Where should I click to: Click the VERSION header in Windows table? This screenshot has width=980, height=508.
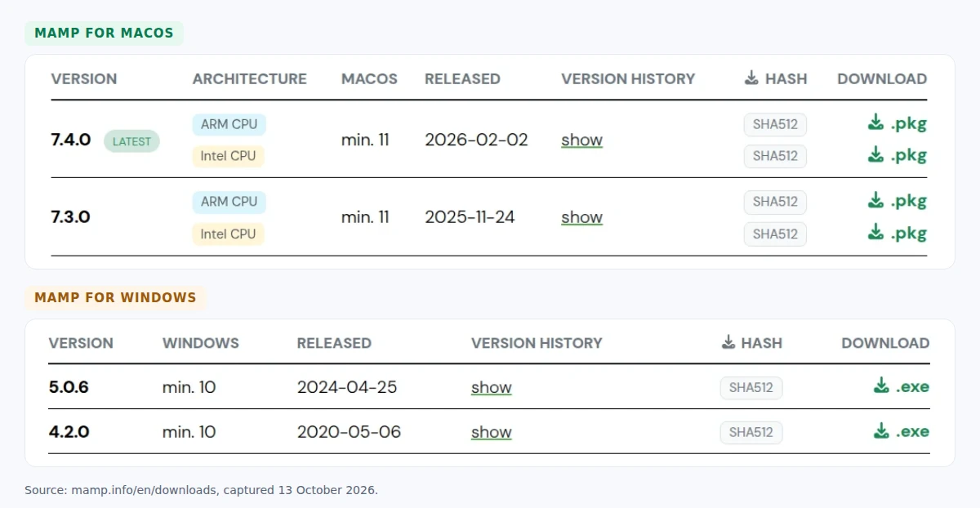coord(81,343)
